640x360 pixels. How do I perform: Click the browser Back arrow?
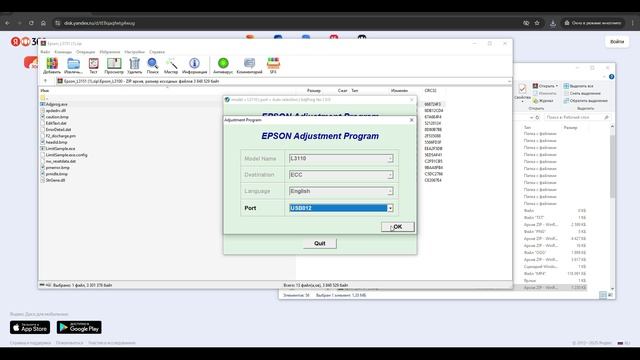(x=7, y=23)
